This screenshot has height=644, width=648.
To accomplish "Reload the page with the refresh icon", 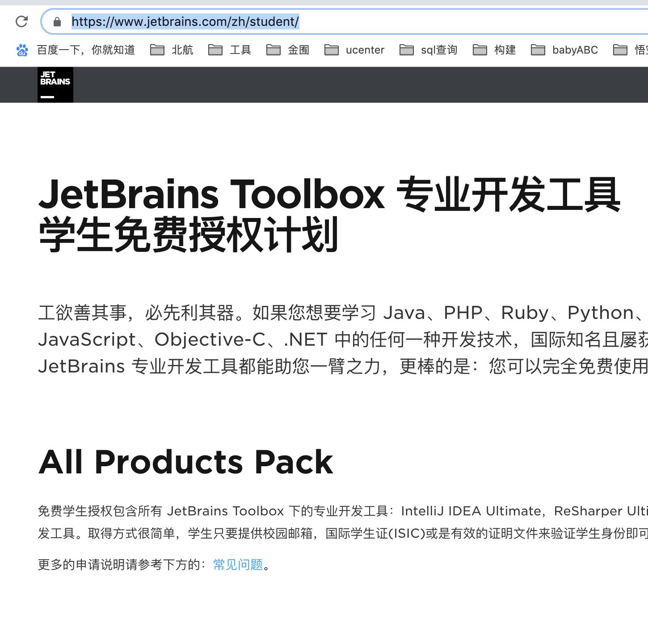I will 21,21.
